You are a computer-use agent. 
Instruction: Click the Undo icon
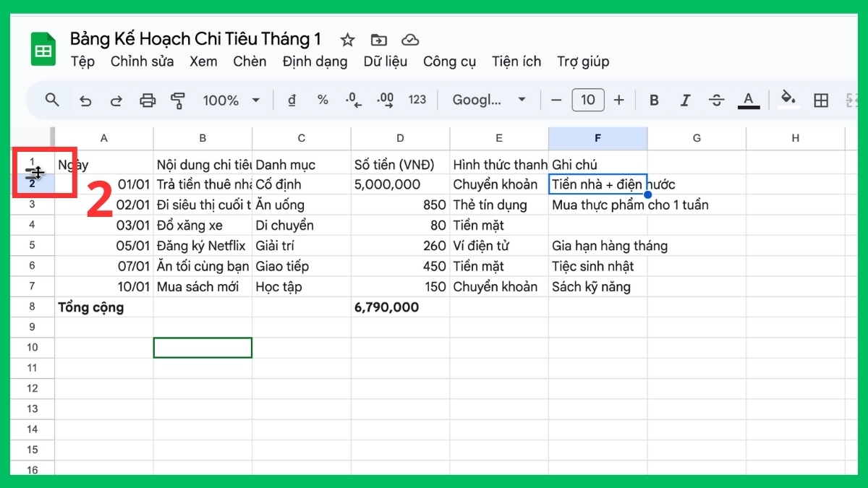point(85,100)
